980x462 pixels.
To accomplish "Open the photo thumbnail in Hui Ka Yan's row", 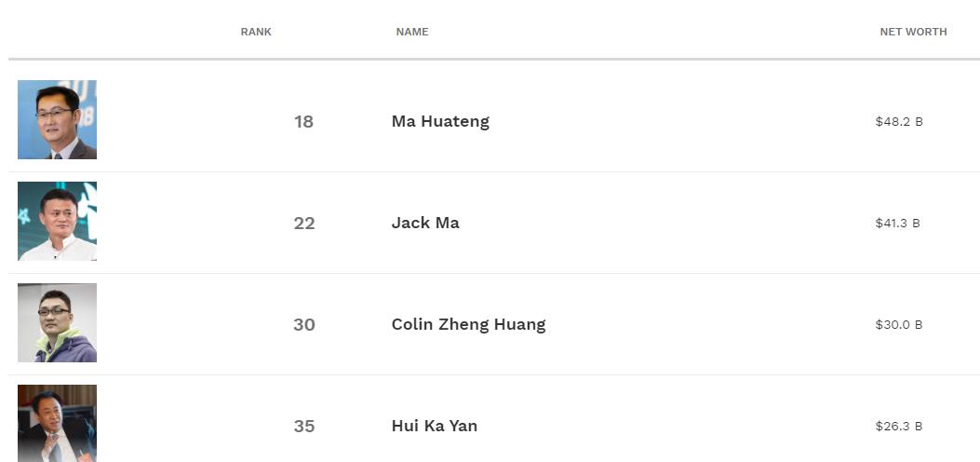I will (57, 424).
